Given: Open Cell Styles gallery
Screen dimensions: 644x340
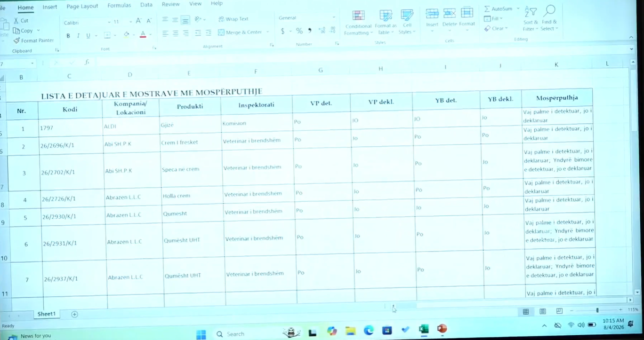Looking at the screenshot, I should pyautogui.click(x=407, y=22).
